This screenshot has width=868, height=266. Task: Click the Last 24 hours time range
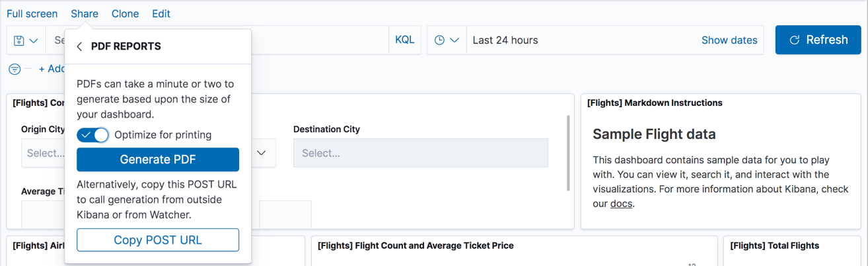click(x=505, y=40)
